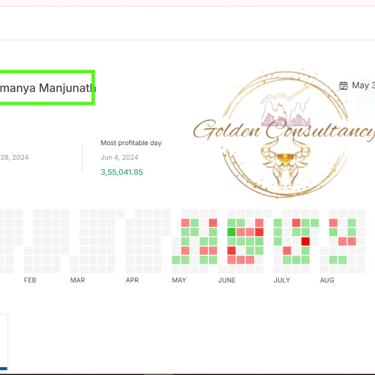Select the brightest green June heatmap cell
This screenshot has height=375, width=375.
click(x=231, y=232)
